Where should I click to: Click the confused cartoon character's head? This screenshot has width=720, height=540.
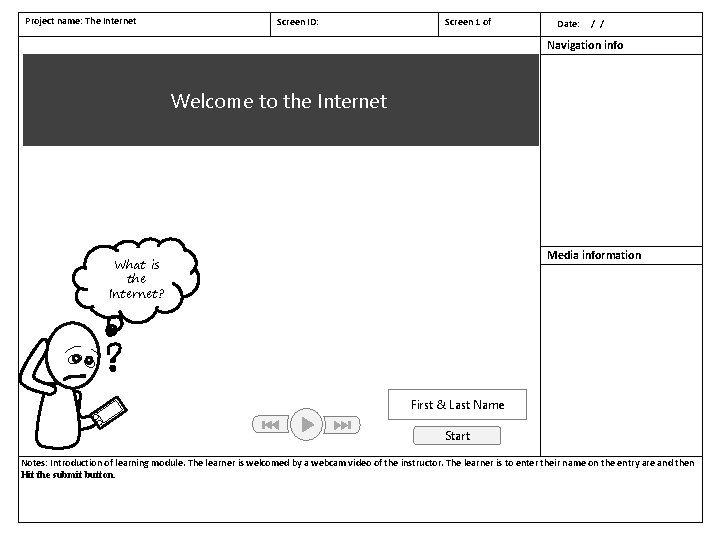(73, 354)
